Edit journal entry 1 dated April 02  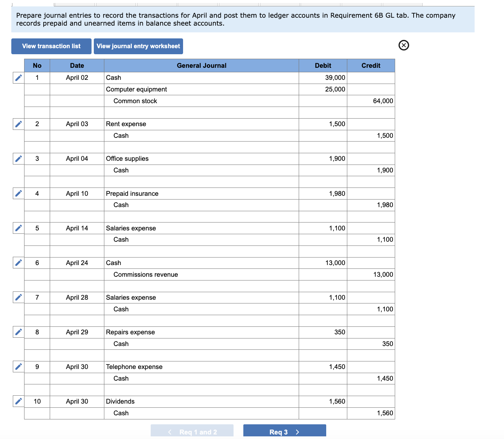click(18, 78)
